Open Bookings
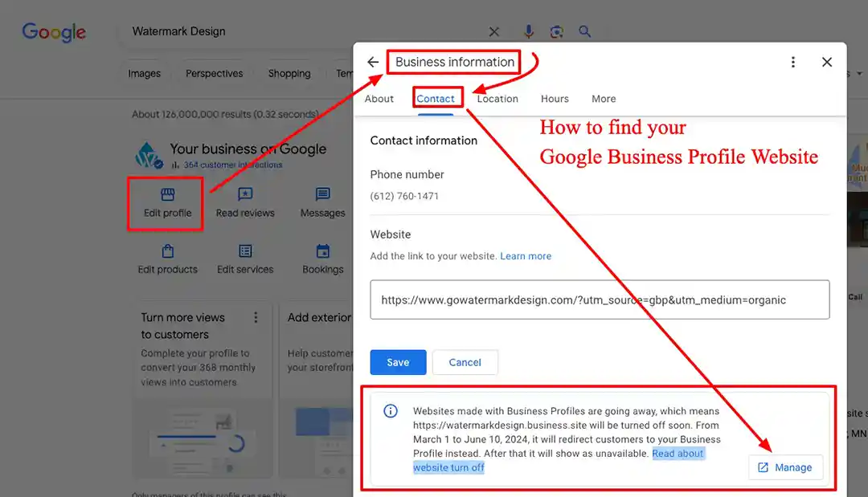 point(323,259)
